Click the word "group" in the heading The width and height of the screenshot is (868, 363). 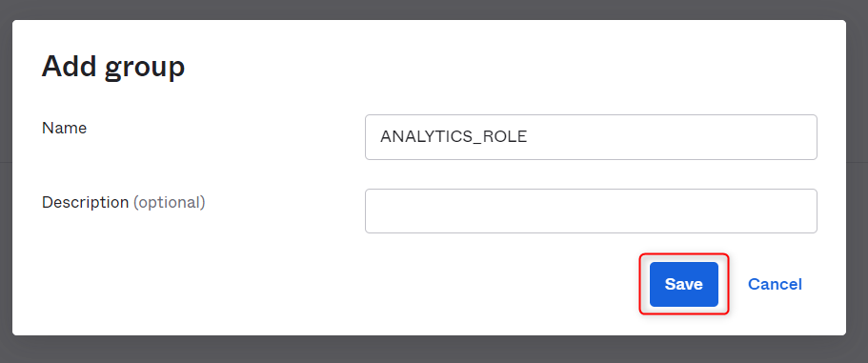(x=144, y=69)
